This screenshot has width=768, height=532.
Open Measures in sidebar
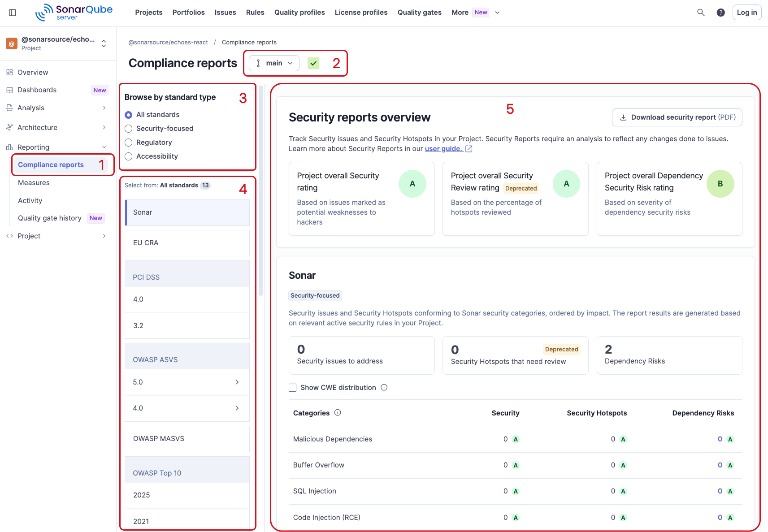point(34,183)
